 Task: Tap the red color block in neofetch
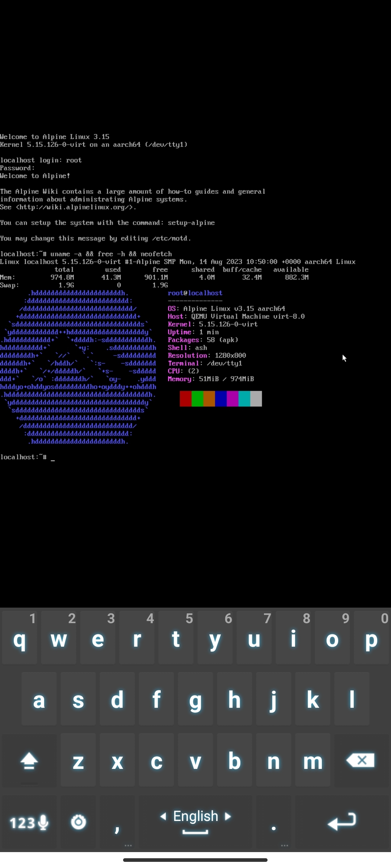[185, 399]
